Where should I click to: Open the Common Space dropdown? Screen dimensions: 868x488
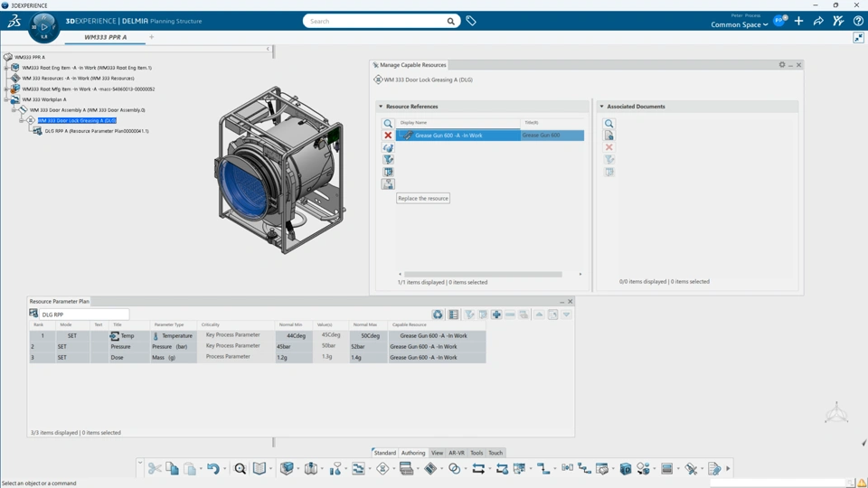tap(739, 24)
